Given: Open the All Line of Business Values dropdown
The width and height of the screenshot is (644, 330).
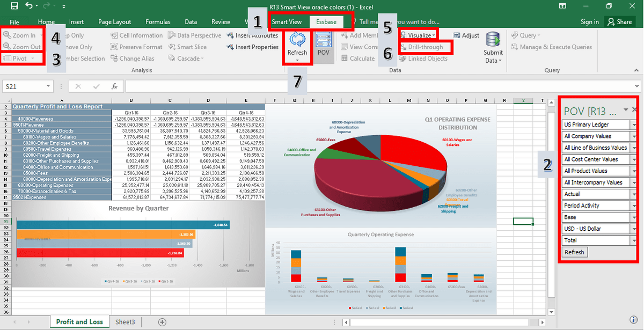Looking at the screenshot, I should [x=634, y=148].
